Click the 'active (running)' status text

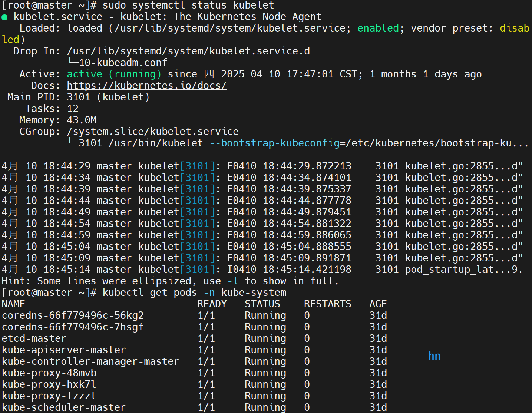(114, 74)
